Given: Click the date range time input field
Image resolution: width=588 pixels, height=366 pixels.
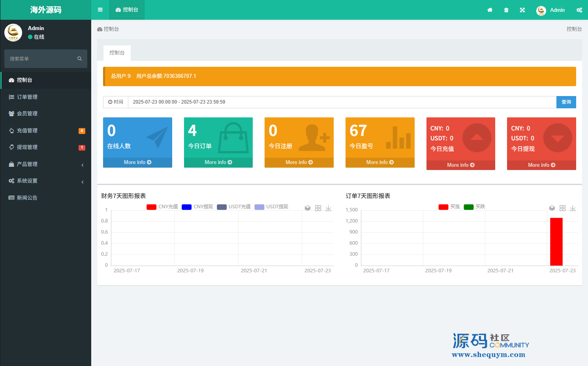Looking at the screenshot, I should [342, 102].
